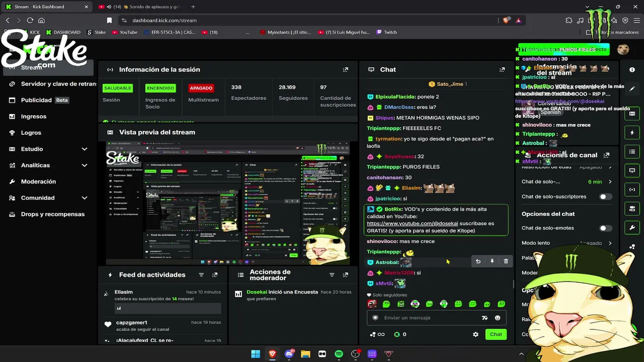Image resolution: width=644 pixels, height=362 pixels.
Task: Click the pencil edit icon in right toolbar
Action: point(632,88)
